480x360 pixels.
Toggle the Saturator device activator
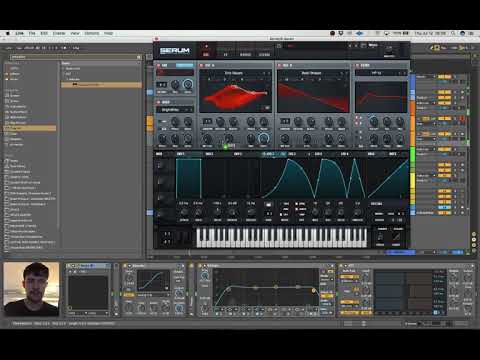[x=125, y=266]
